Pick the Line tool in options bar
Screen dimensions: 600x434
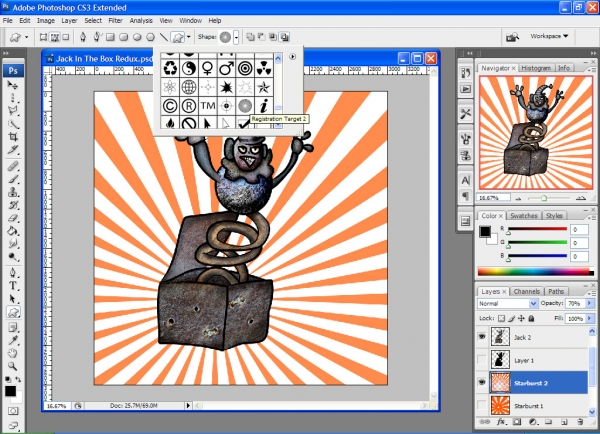[163, 37]
